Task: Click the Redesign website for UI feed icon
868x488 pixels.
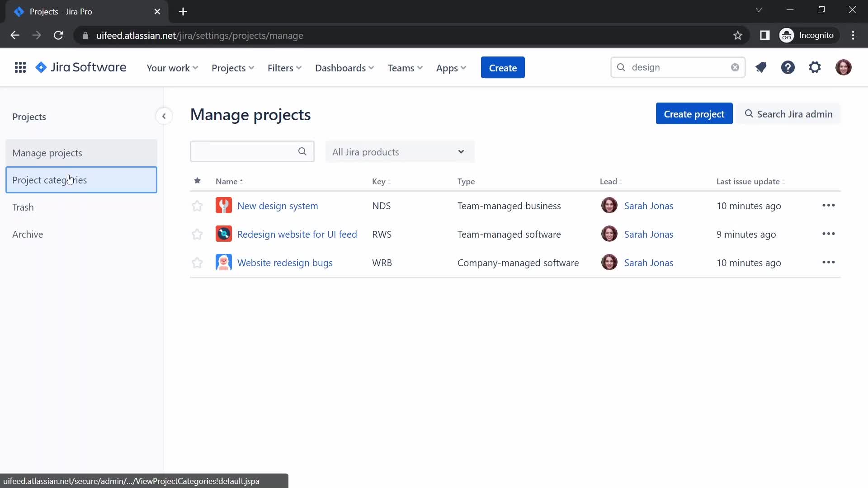Action: (224, 234)
